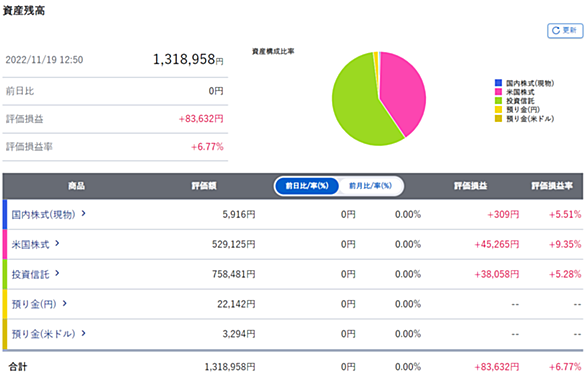Open the 預り金(米ドル) link
The height and width of the screenshot is (380, 586).
click(43, 334)
